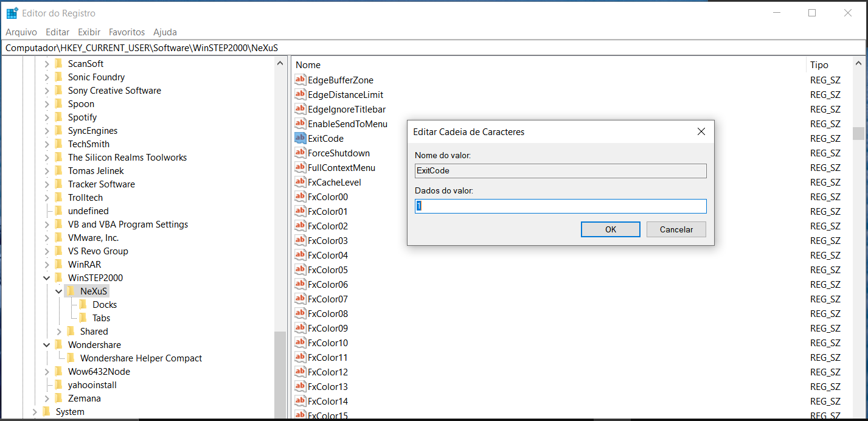Image resolution: width=868 pixels, height=421 pixels.
Task: Close the Editar Cadeia de Caracteres dialog
Action: pos(701,131)
